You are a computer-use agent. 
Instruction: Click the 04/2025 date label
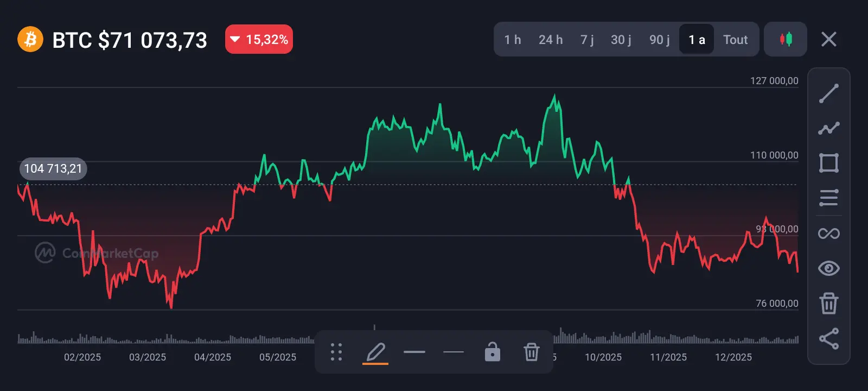(213, 357)
